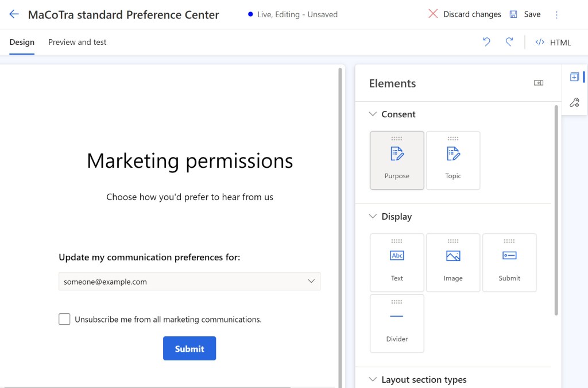Save the preference center

[525, 14]
